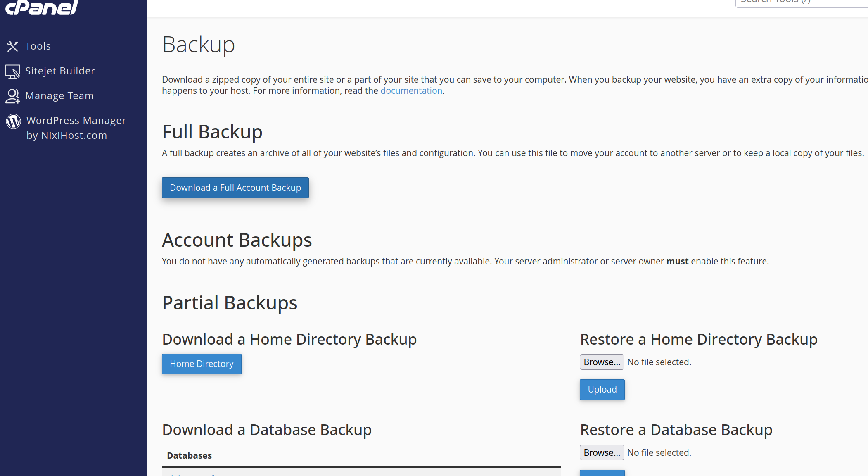The width and height of the screenshot is (868, 476).
Task: Click the cPanel logo
Action: point(42,7)
